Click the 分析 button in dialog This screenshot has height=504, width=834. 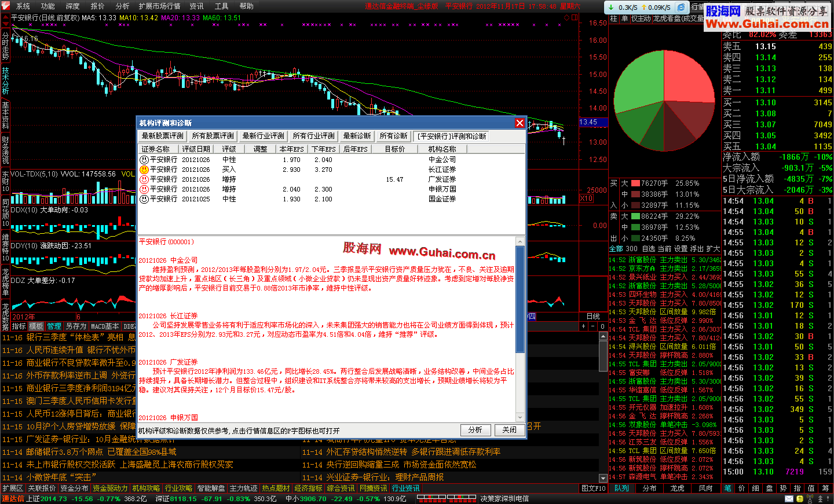(475, 430)
